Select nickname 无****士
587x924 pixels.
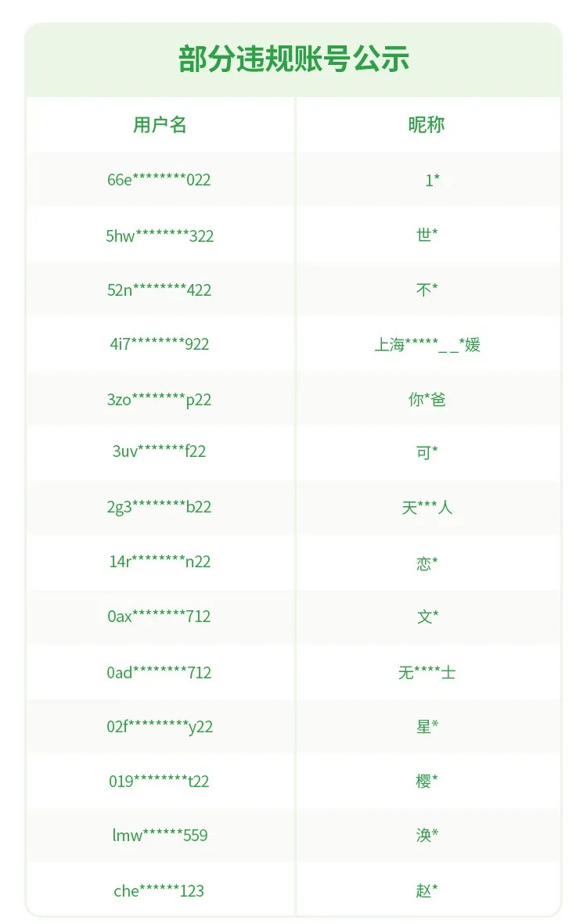click(x=427, y=672)
